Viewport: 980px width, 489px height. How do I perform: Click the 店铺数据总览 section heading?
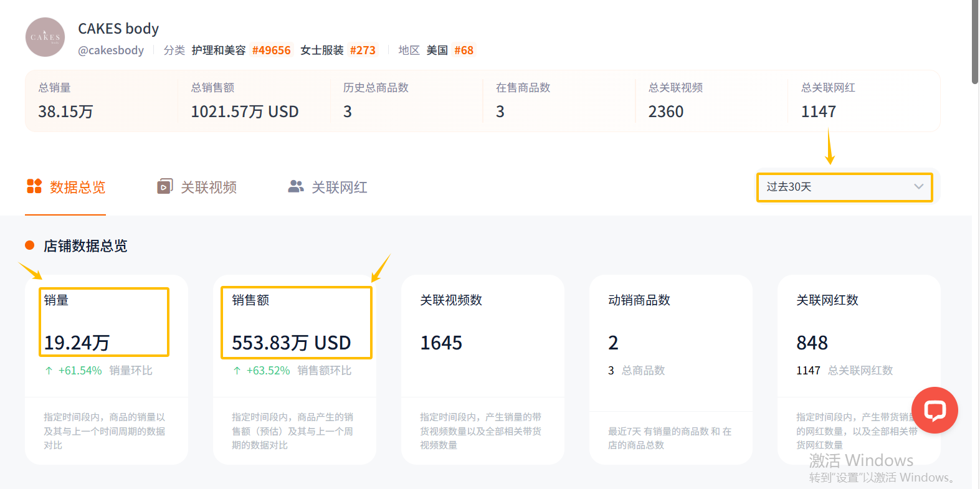click(x=85, y=246)
